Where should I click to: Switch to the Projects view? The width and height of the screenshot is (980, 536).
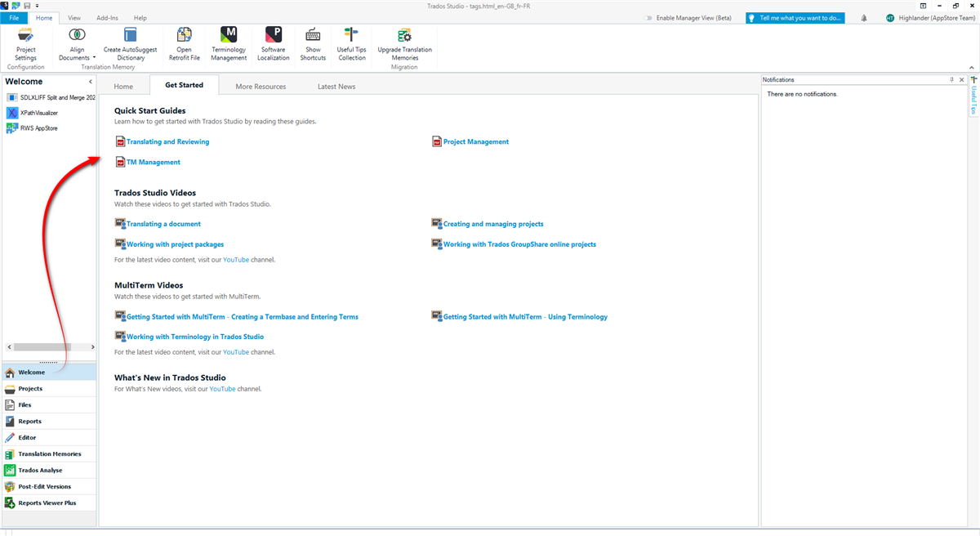pos(49,389)
